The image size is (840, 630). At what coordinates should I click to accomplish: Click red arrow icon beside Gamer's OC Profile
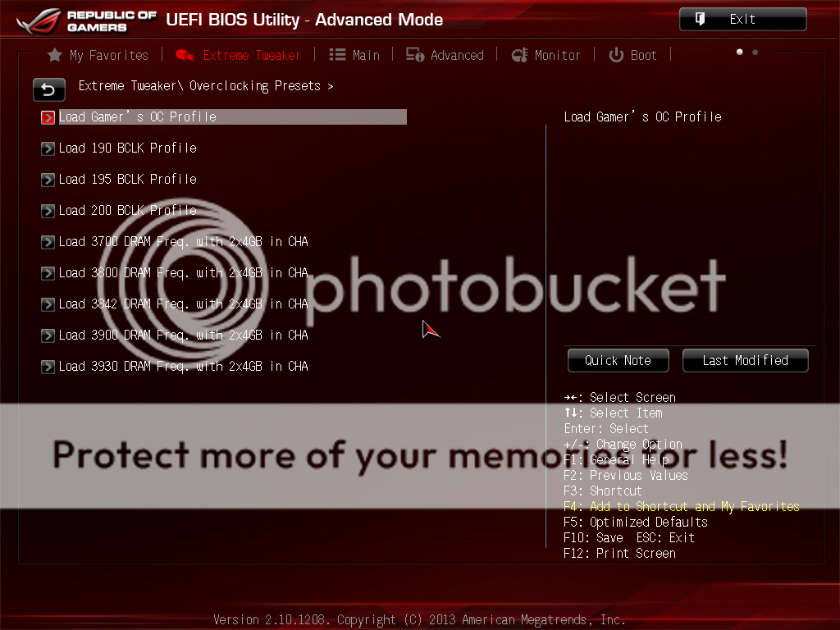[x=48, y=117]
